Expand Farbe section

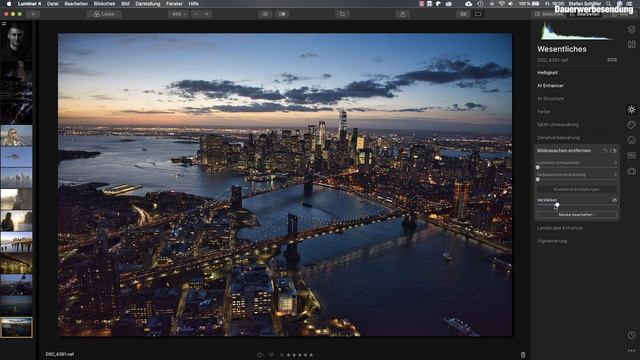543,111
